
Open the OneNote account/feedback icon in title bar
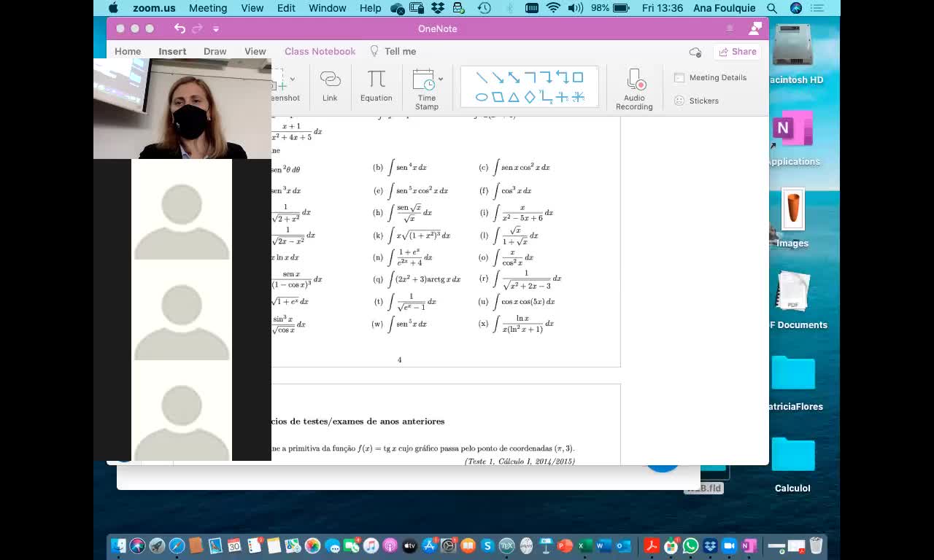(x=755, y=28)
